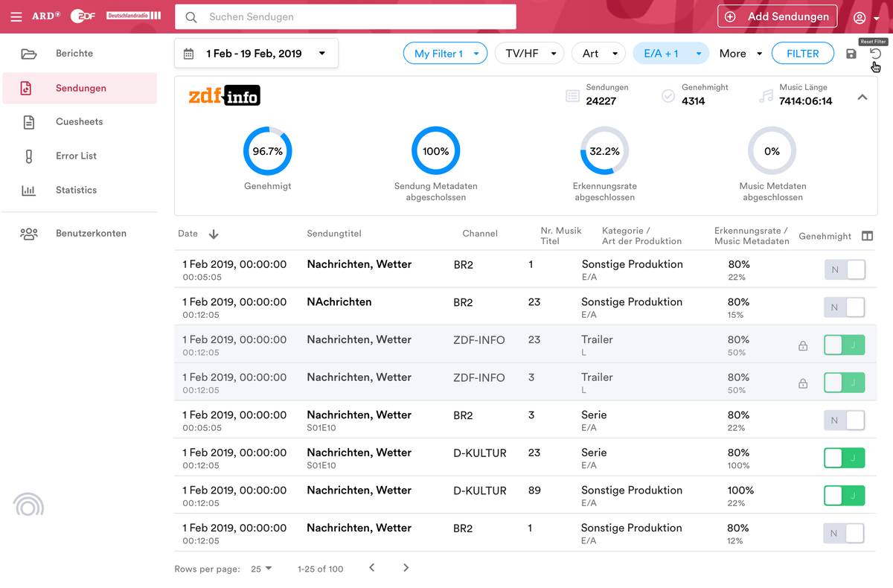Toggle Genehmight switch for NAchrichten row

tap(845, 307)
